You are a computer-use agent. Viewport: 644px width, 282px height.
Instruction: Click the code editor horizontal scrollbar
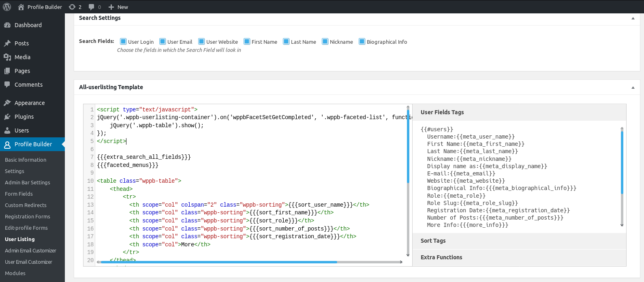(x=219, y=262)
